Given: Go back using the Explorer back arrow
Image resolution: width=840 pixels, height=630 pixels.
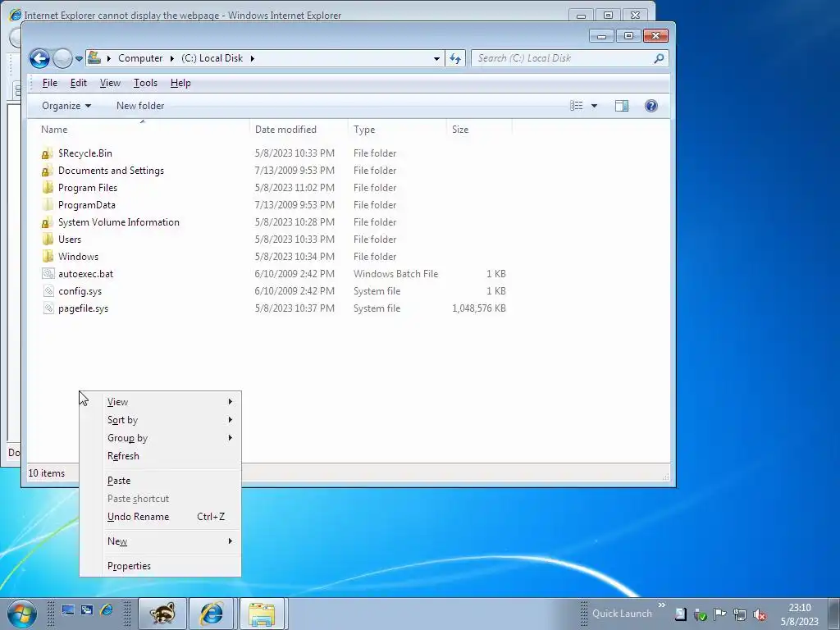Looking at the screenshot, I should [39, 58].
